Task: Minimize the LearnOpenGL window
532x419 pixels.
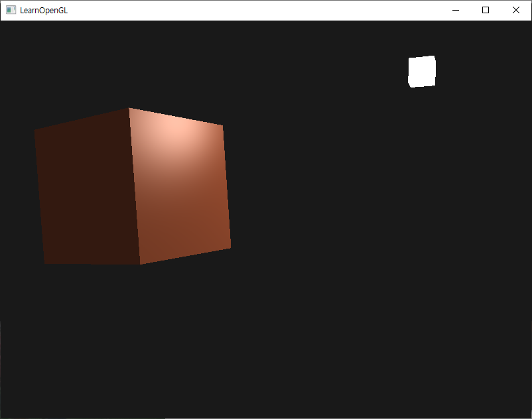Action: (x=456, y=10)
